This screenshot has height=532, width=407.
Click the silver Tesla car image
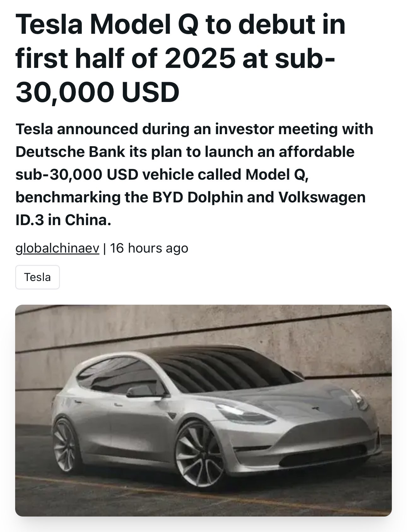pos(203,410)
